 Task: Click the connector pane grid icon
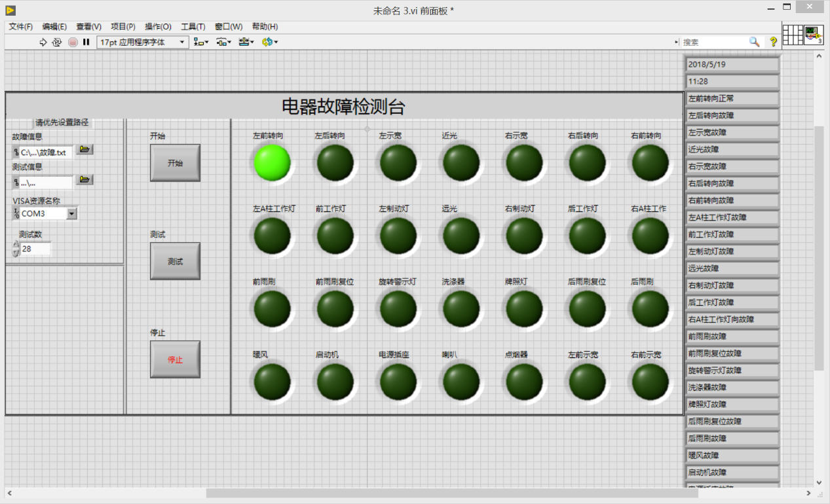[793, 35]
